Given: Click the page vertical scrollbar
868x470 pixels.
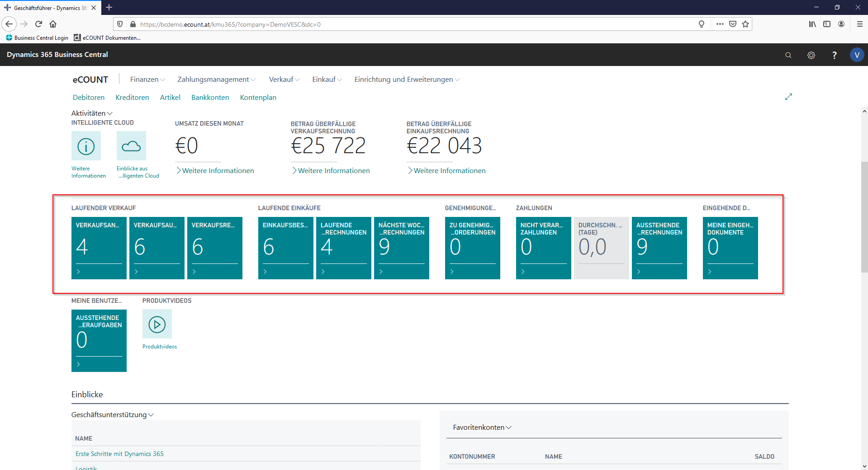Looking at the screenshot, I should [x=864, y=217].
